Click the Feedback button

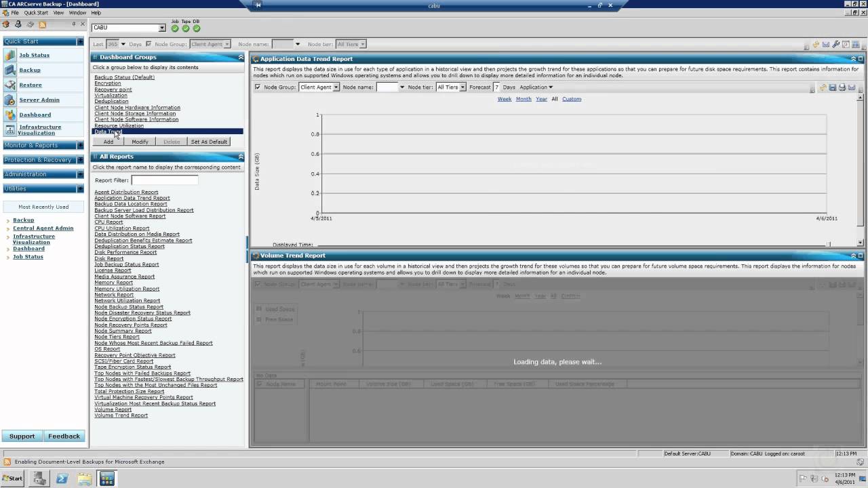[64, 436]
